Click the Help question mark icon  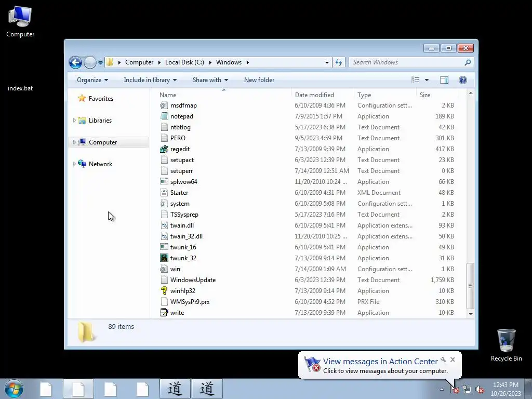click(463, 80)
